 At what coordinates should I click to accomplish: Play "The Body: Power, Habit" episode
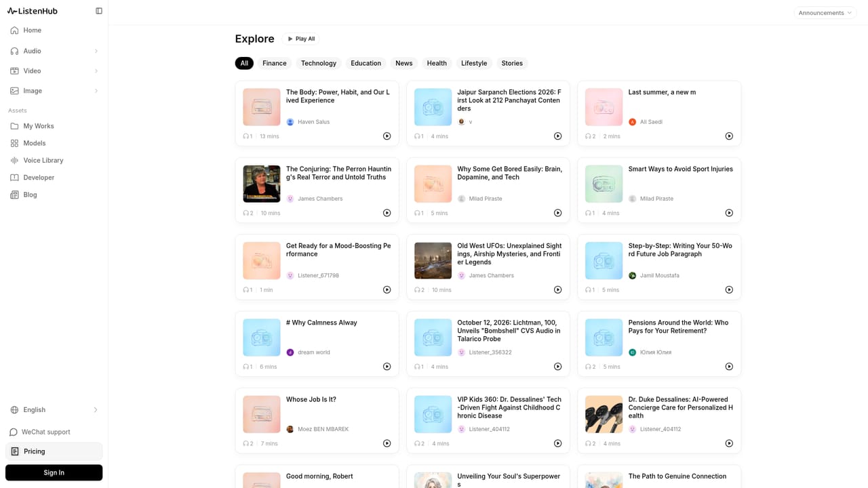coord(387,136)
